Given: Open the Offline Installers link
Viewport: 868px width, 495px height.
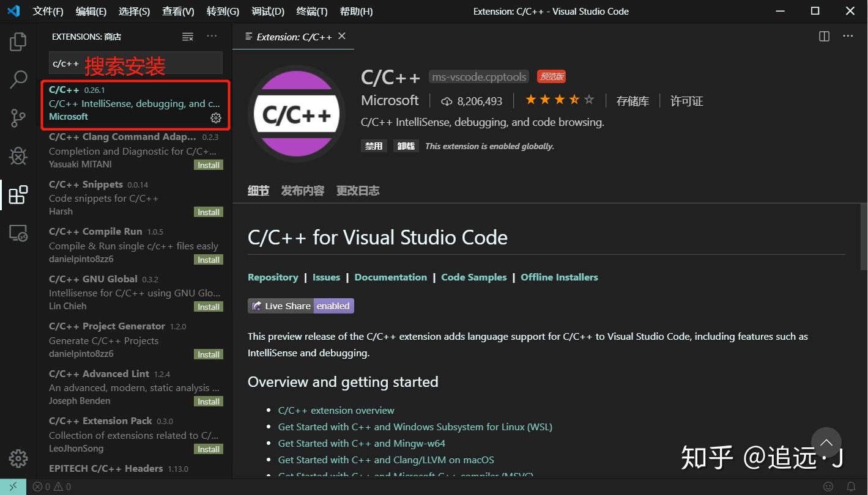Looking at the screenshot, I should point(559,277).
